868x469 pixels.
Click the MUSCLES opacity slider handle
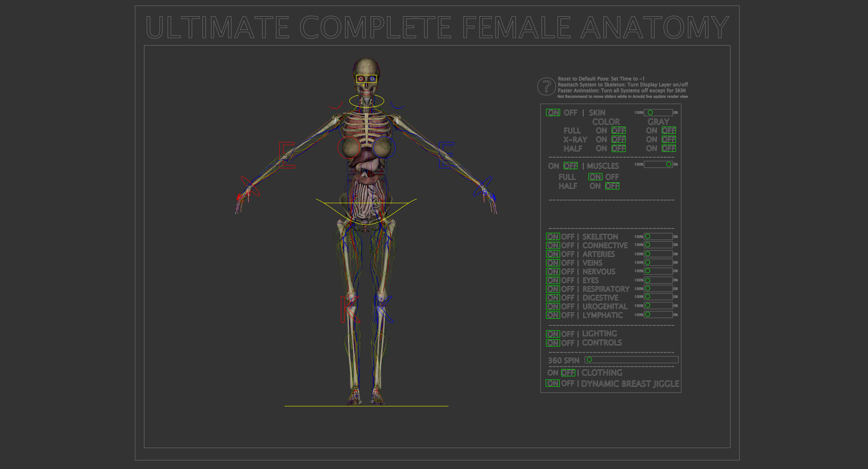pos(669,164)
